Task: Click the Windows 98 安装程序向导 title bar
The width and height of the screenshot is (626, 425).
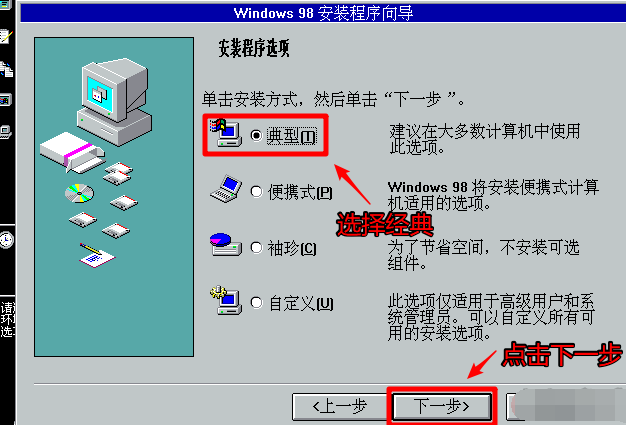Action: tap(323, 13)
